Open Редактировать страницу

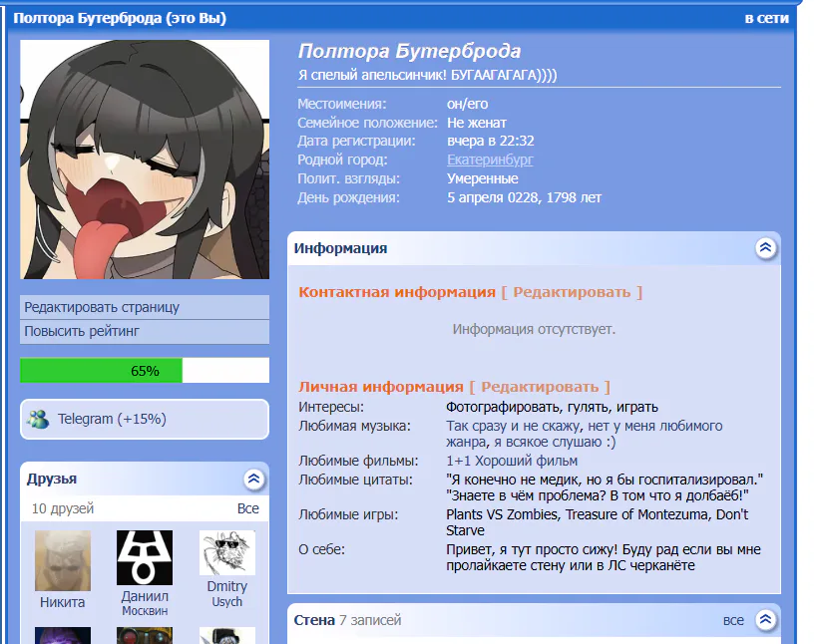point(145,307)
